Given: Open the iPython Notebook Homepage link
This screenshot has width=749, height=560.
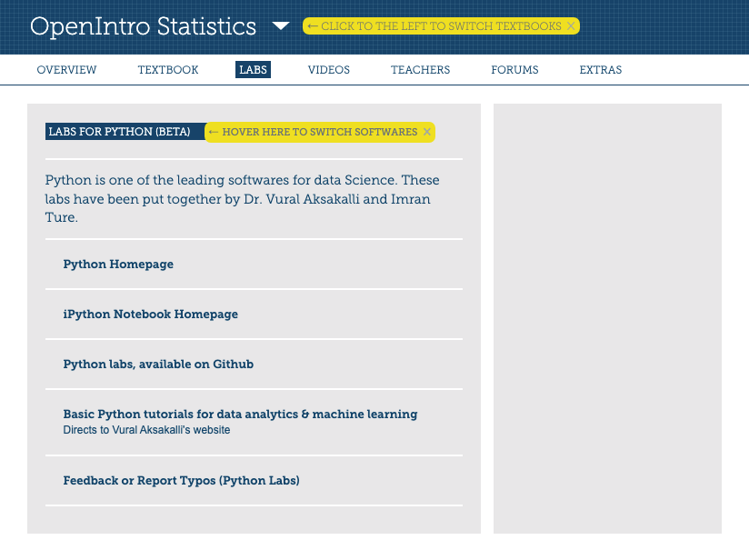Looking at the screenshot, I should (151, 314).
